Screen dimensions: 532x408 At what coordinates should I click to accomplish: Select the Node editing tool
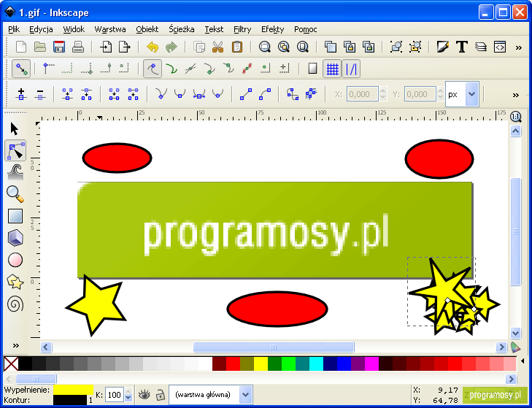coord(15,150)
